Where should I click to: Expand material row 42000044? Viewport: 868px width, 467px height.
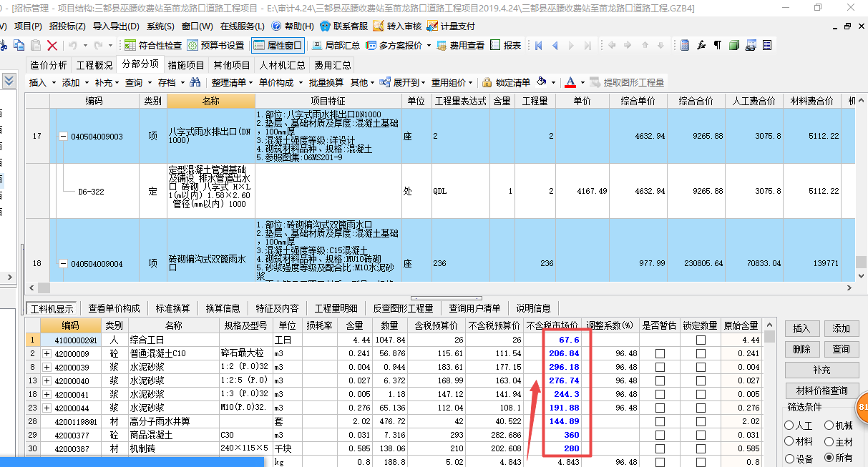(x=47, y=408)
